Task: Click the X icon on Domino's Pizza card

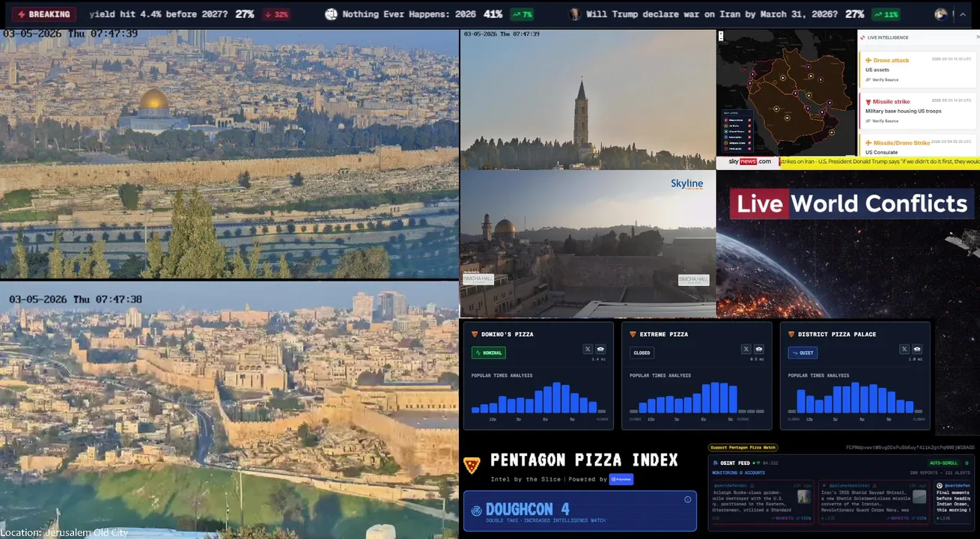Action: (x=588, y=349)
